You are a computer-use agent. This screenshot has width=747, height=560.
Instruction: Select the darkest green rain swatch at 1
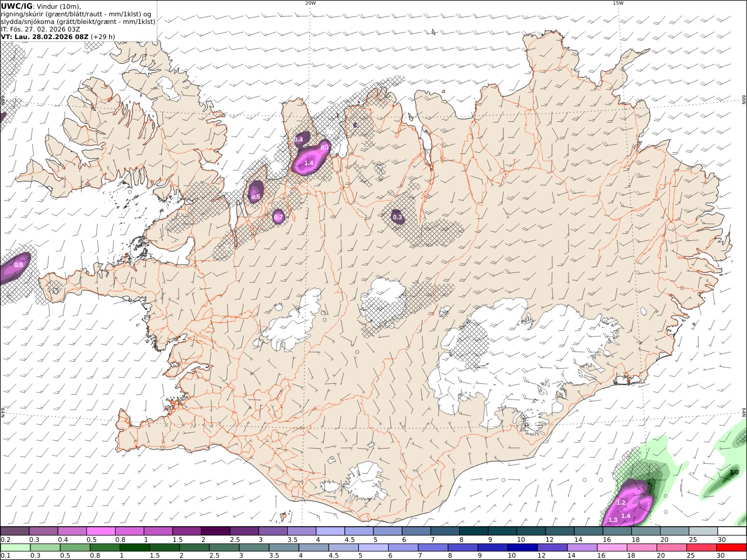coord(134,547)
